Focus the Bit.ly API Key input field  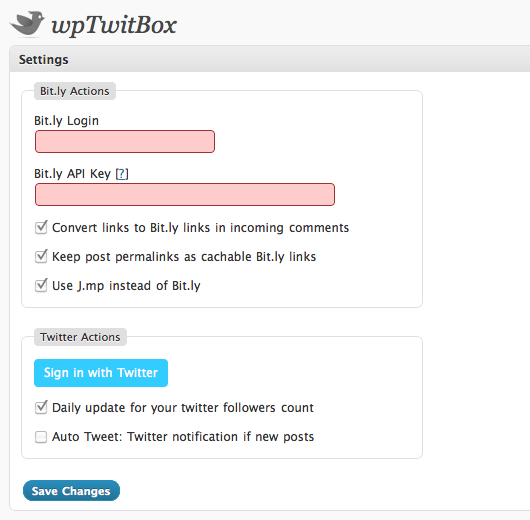pyautogui.click(x=185, y=194)
